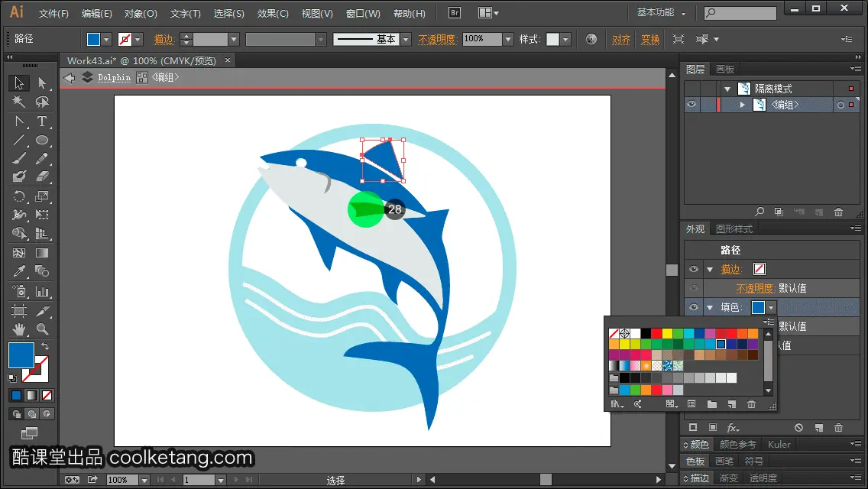Open swatch libraries menu icon

click(616, 404)
